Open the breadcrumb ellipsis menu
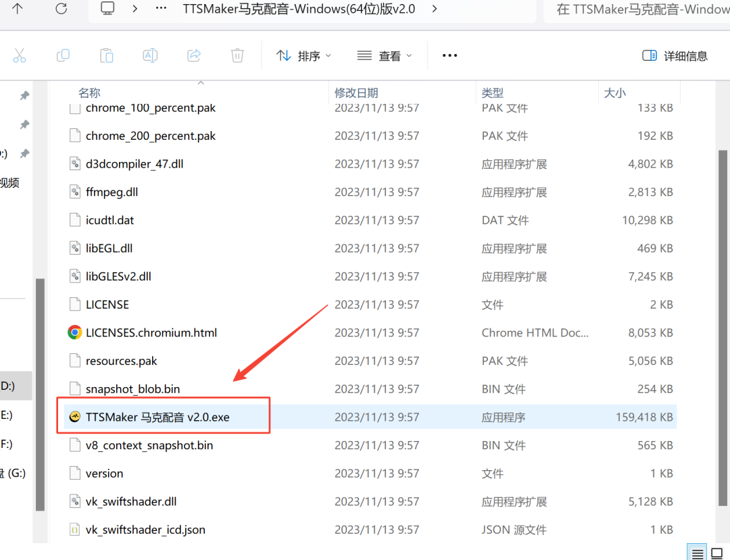This screenshot has width=730, height=560. (x=161, y=8)
